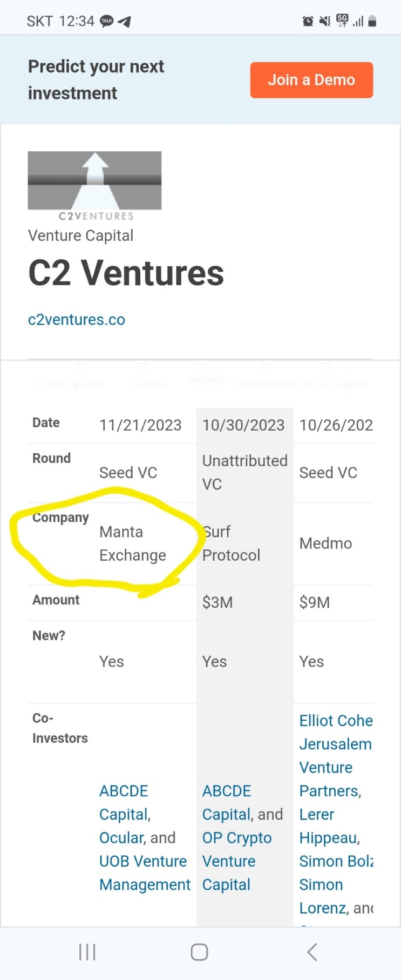Tap the KakaoTalk notification icon
This screenshot has width=401, height=980.
pyautogui.click(x=107, y=21)
